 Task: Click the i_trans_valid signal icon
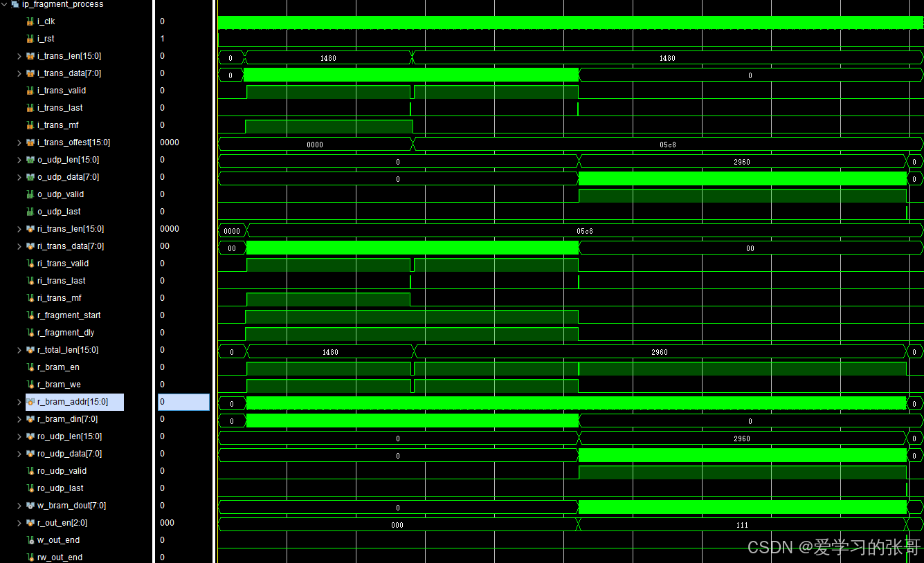[x=30, y=91]
